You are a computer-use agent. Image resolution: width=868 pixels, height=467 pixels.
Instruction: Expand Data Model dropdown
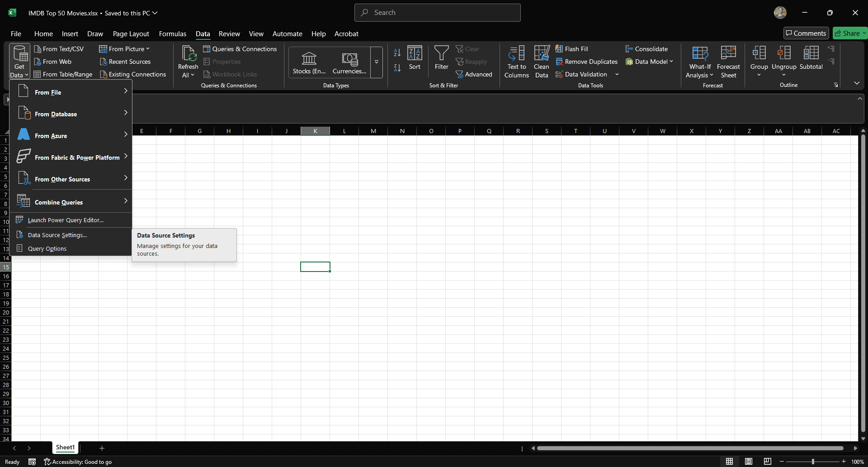click(x=671, y=62)
